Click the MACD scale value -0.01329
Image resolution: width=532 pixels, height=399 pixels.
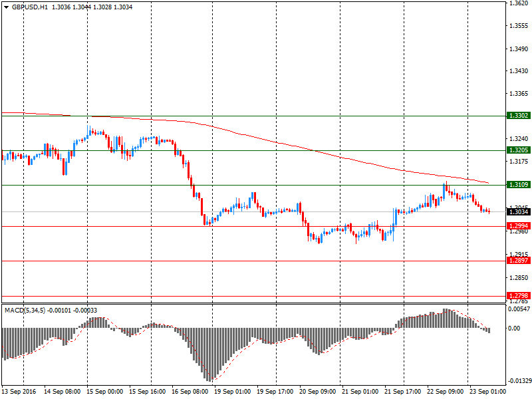519,381
